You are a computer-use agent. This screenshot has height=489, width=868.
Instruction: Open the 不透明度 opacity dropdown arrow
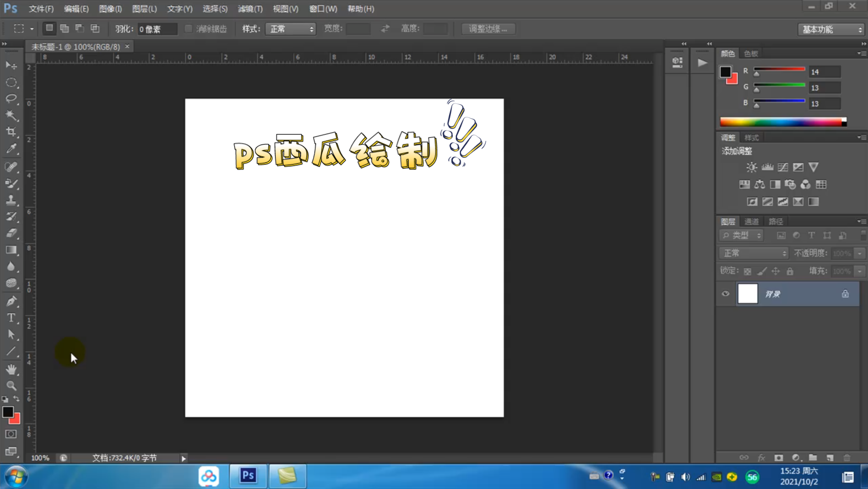click(859, 254)
